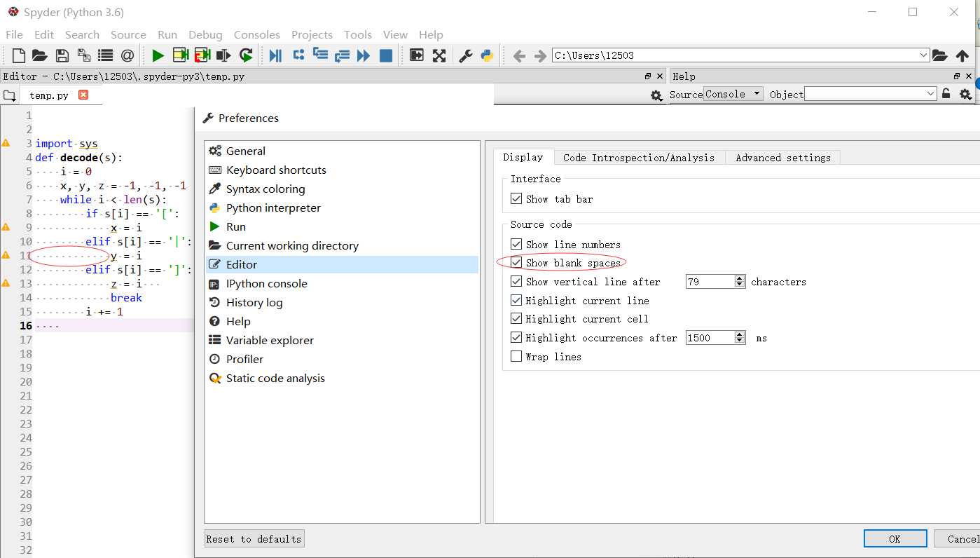Stop debugging via the blue square icon
Image resolution: width=980 pixels, height=558 pixels.
(385, 55)
